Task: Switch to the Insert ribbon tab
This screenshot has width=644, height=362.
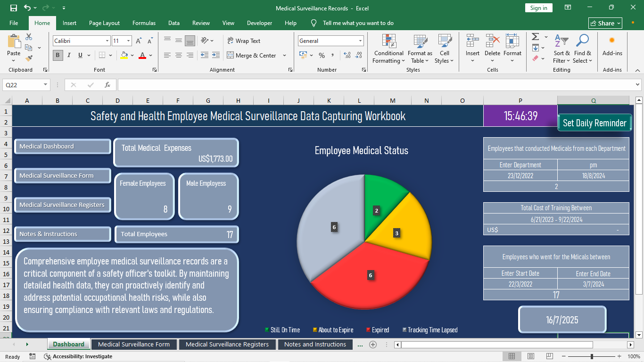Action: (x=69, y=23)
